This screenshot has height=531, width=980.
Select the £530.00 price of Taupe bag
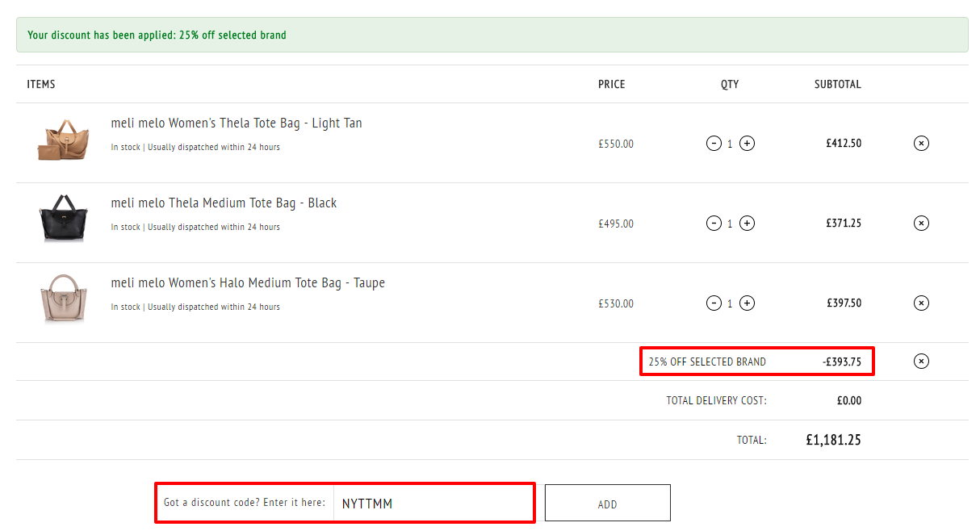(x=616, y=304)
